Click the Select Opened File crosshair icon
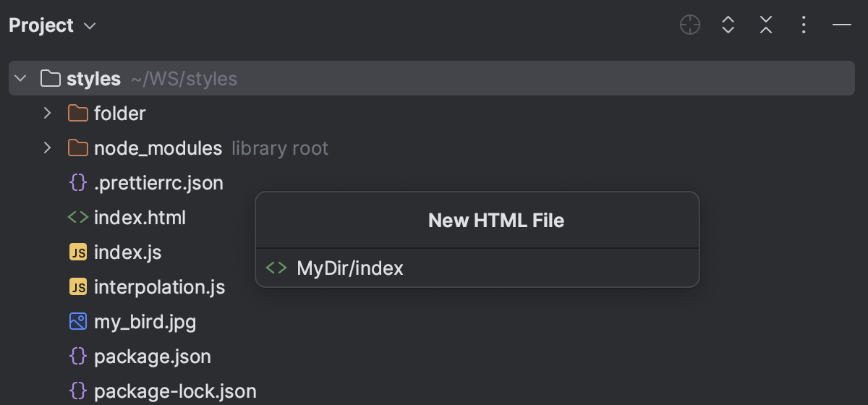The image size is (868, 405). tap(690, 25)
